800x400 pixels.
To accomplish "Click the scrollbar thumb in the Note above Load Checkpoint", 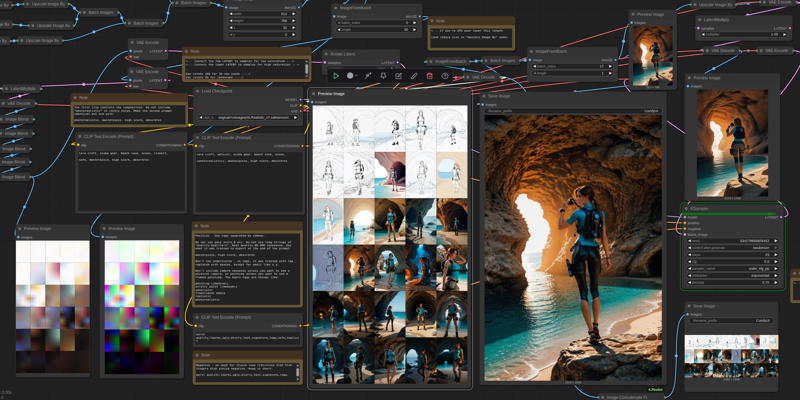I will click(307, 68).
